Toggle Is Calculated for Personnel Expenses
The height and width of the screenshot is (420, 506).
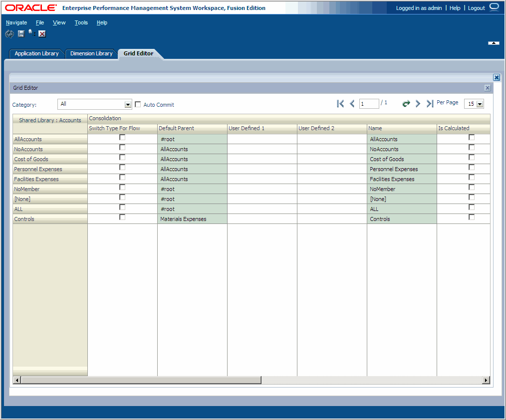coord(472,168)
